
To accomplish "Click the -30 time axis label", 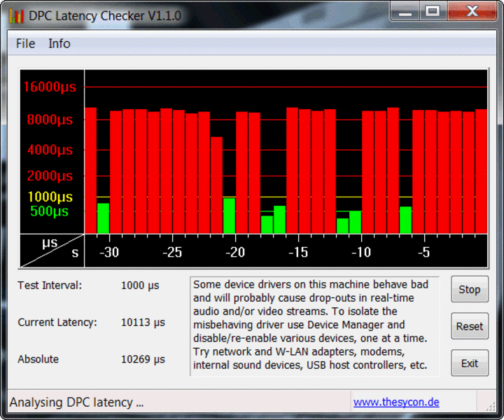I will 109,252.
